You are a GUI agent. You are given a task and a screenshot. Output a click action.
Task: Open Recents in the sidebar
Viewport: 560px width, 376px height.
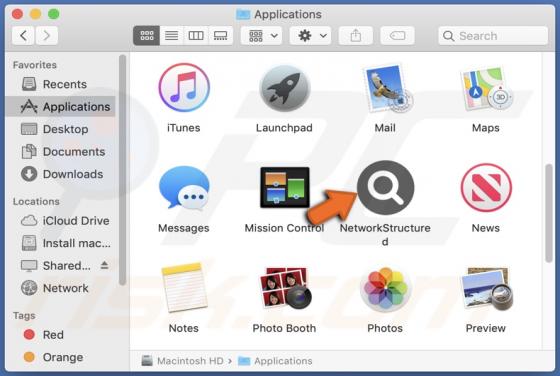60,84
